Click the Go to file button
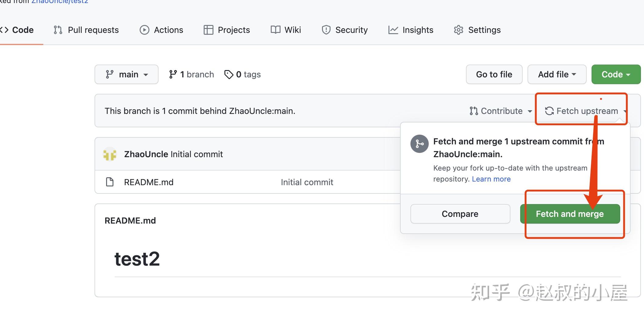 tap(494, 74)
